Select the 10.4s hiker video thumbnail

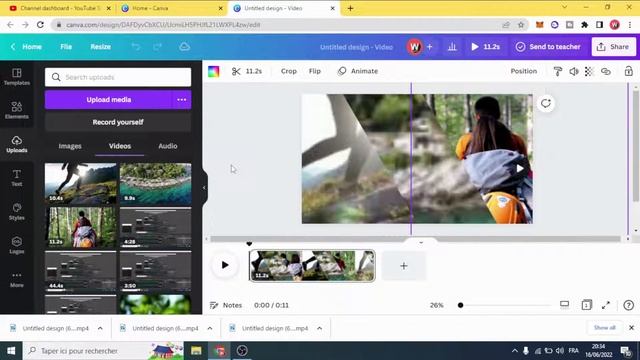tap(80, 184)
